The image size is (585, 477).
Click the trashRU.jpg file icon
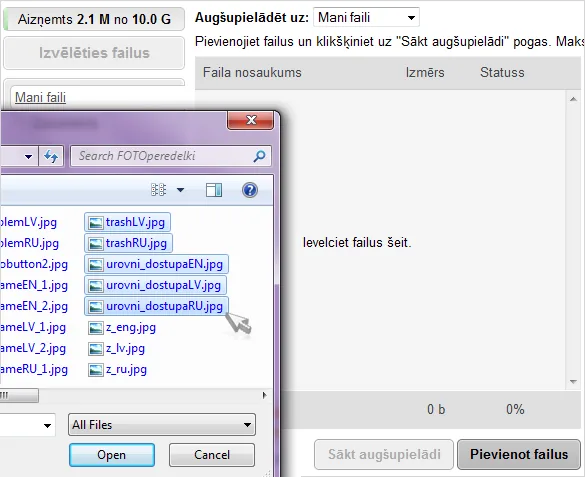pos(96,244)
